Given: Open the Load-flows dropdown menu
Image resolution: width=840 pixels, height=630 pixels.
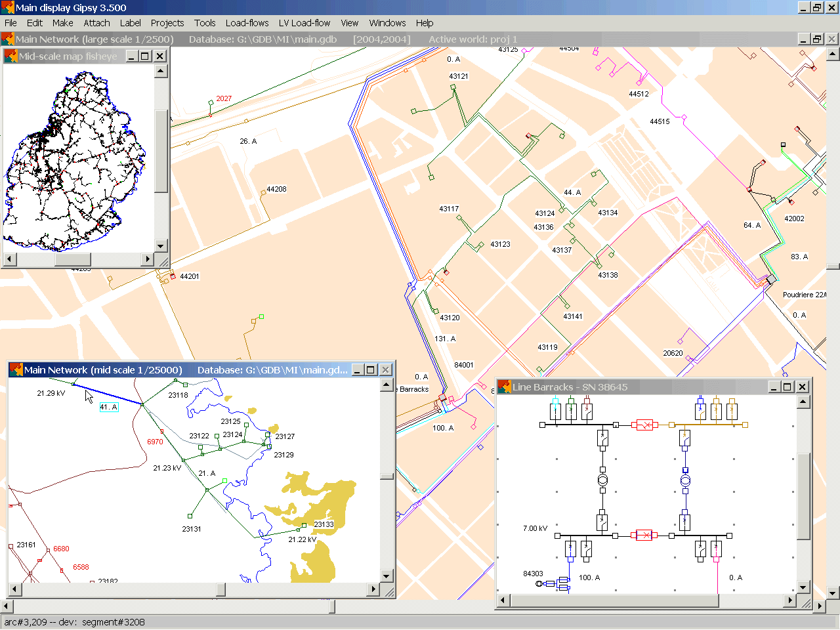Looking at the screenshot, I should (x=247, y=23).
